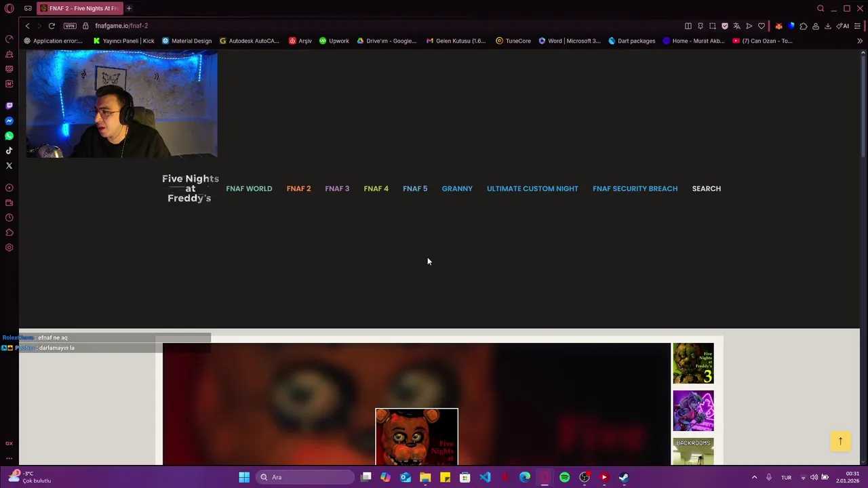This screenshot has width=868, height=488.
Task: Open sidebar player icon
Action: [x=9, y=188]
